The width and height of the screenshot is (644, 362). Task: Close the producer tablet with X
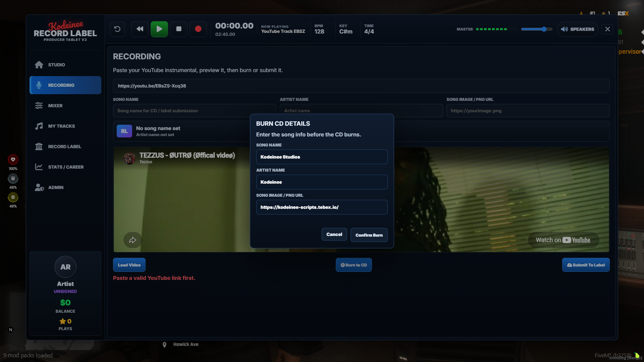pyautogui.click(x=607, y=29)
